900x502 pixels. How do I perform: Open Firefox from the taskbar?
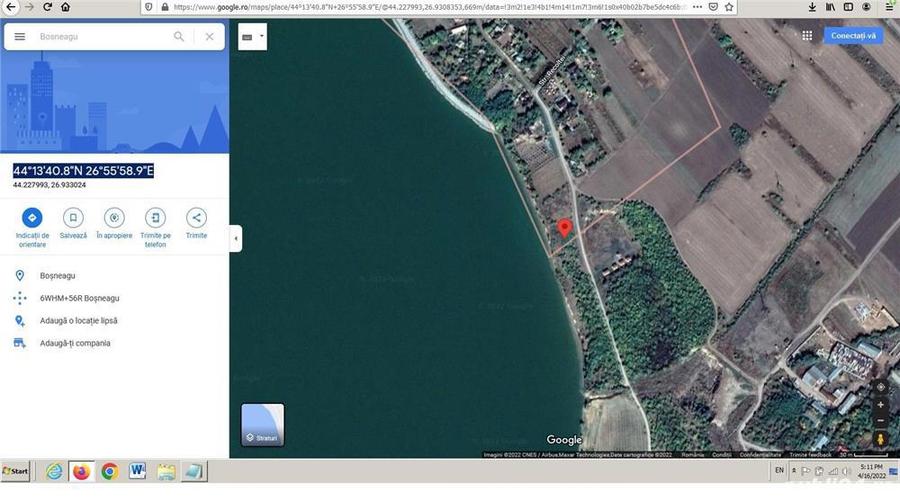[81, 471]
